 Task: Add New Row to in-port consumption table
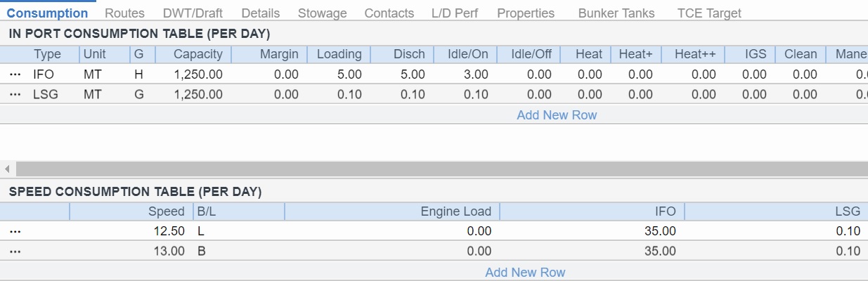(556, 115)
